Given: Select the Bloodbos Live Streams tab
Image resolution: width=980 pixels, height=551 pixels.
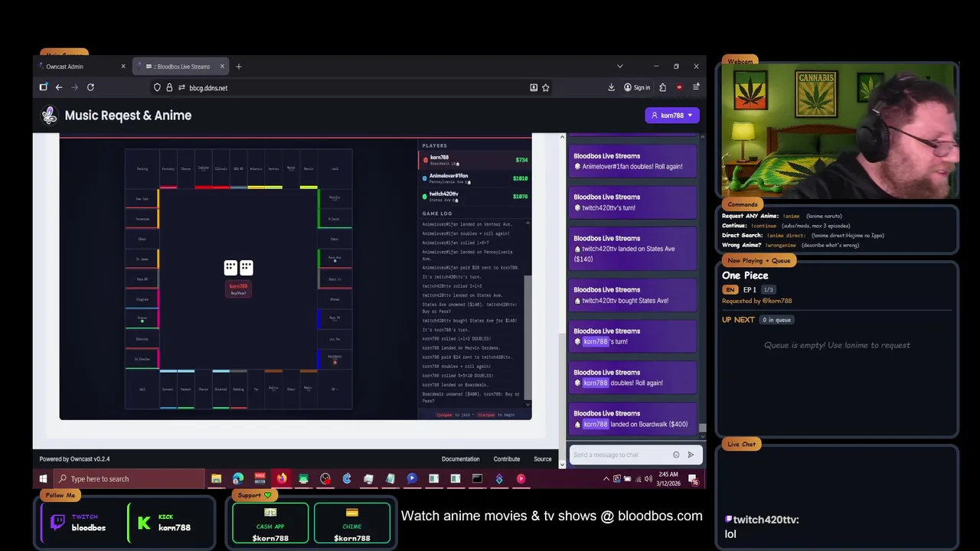Looking at the screenshot, I should point(181,67).
